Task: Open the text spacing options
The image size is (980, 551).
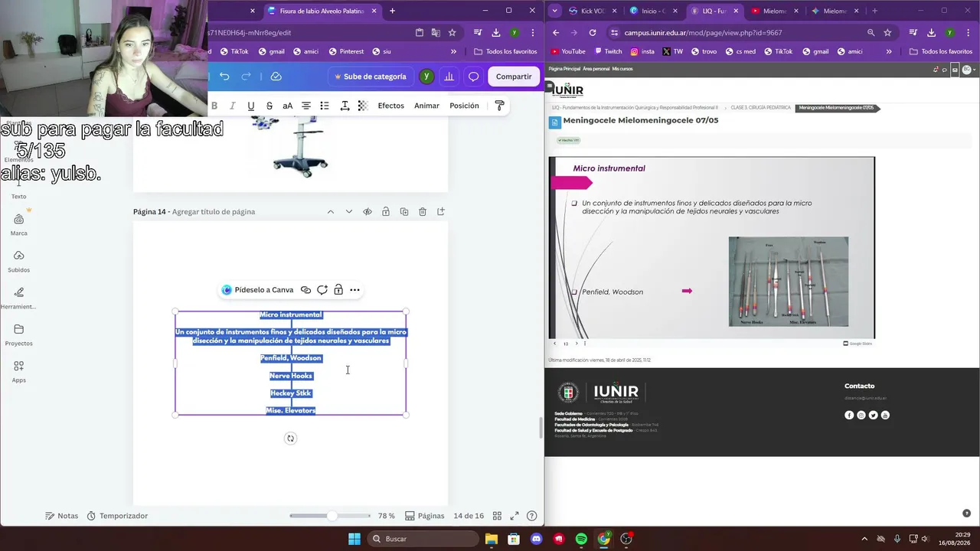Action: pyautogui.click(x=345, y=106)
